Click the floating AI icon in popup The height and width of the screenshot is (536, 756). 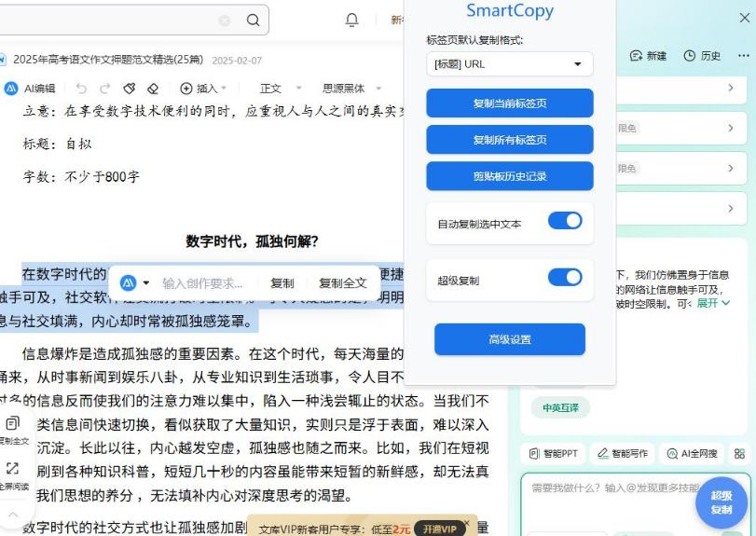(128, 283)
